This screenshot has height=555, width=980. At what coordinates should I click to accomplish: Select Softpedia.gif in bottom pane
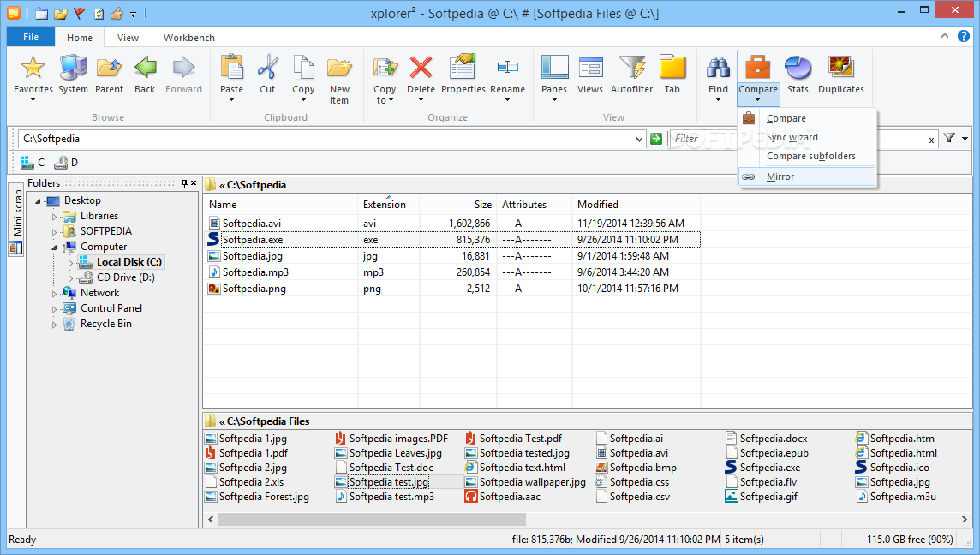[x=762, y=497]
